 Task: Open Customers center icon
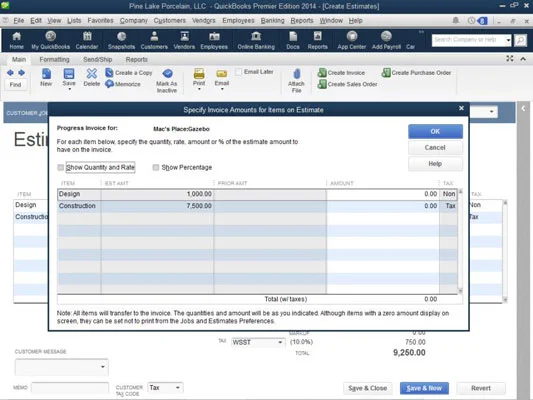(154, 40)
